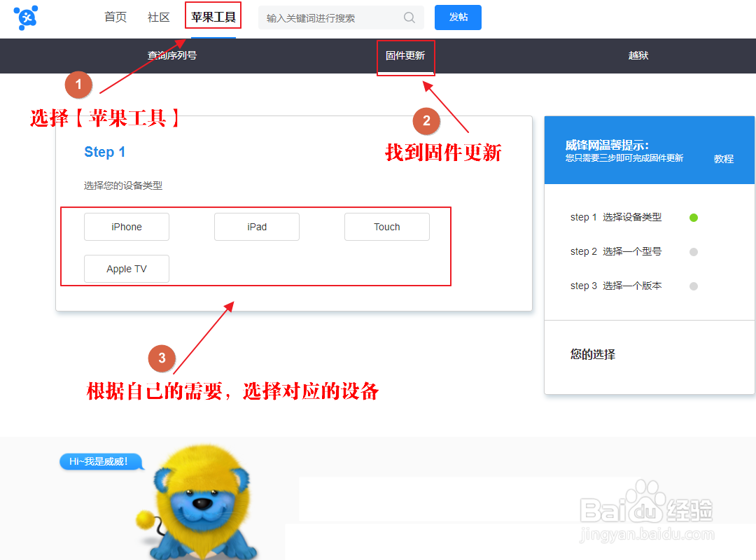Choose the Touch device type
Viewport: 756px width, 560px height.
(387, 227)
